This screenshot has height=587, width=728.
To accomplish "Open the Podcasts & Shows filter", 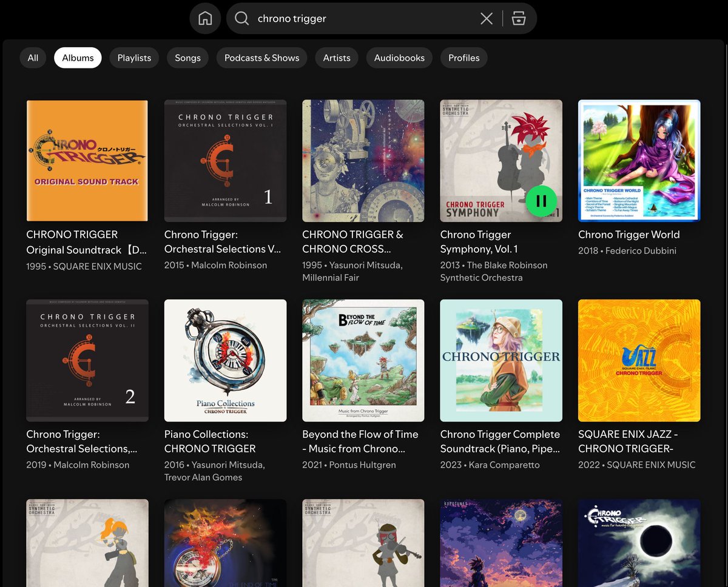I will tap(261, 58).
